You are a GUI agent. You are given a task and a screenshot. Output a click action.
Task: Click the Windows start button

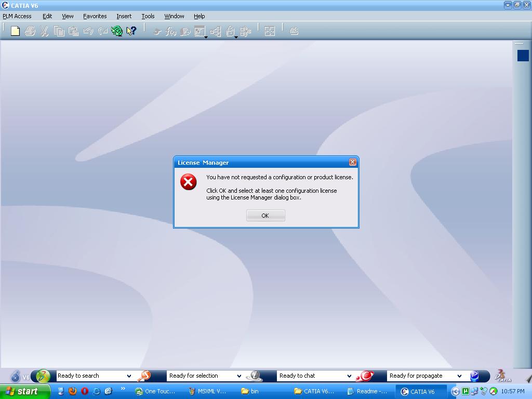coord(25,391)
